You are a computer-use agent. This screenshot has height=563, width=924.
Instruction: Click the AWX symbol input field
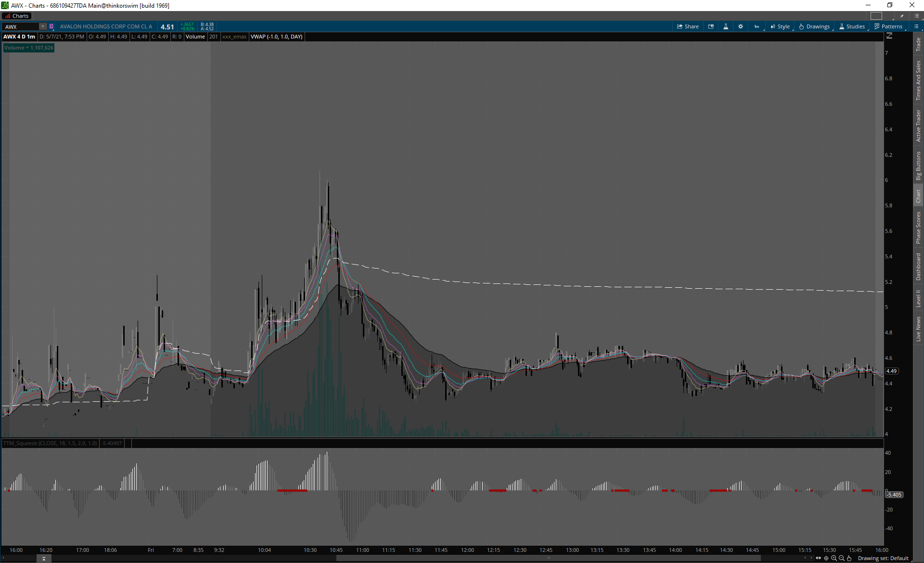pos(22,26)
